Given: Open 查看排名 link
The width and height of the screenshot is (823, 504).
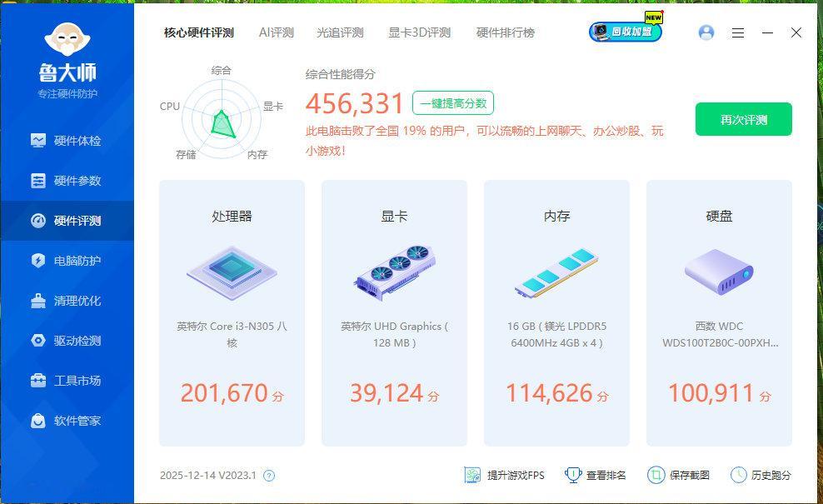Looking at the screenshot, I should 606,475.
